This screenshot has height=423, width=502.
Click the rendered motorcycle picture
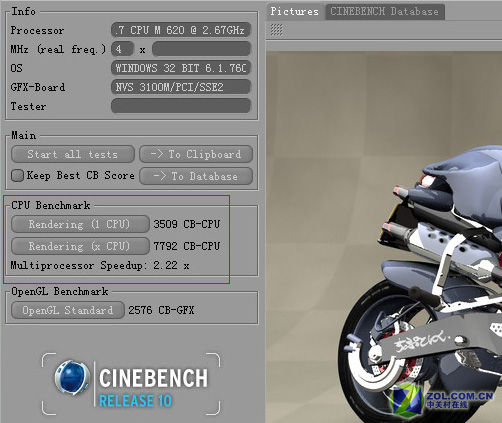[x=384, y=237]
